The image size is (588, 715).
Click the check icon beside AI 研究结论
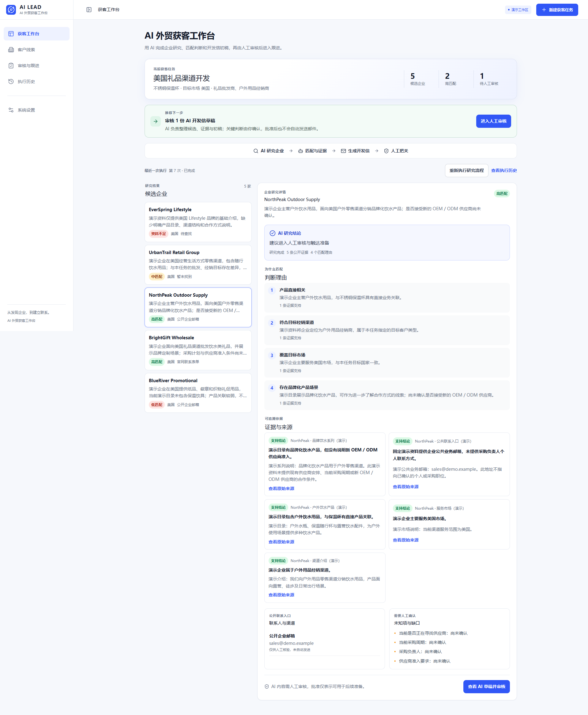[x=272, y=233]
